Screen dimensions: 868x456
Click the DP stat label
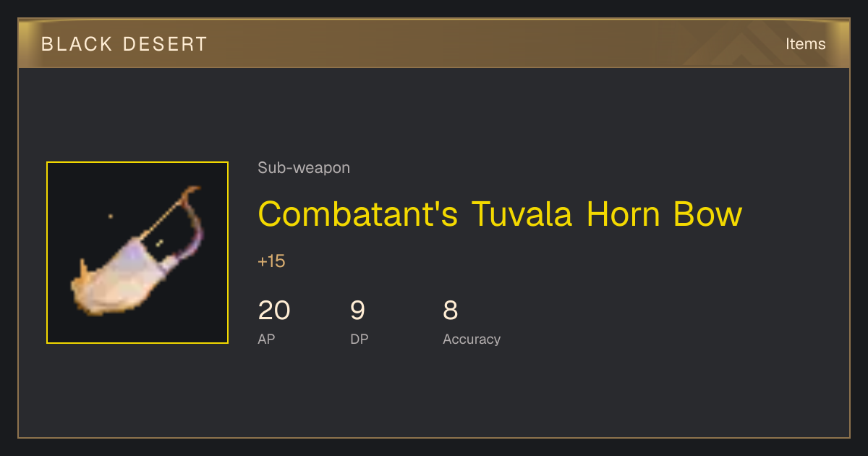(359, 339)
